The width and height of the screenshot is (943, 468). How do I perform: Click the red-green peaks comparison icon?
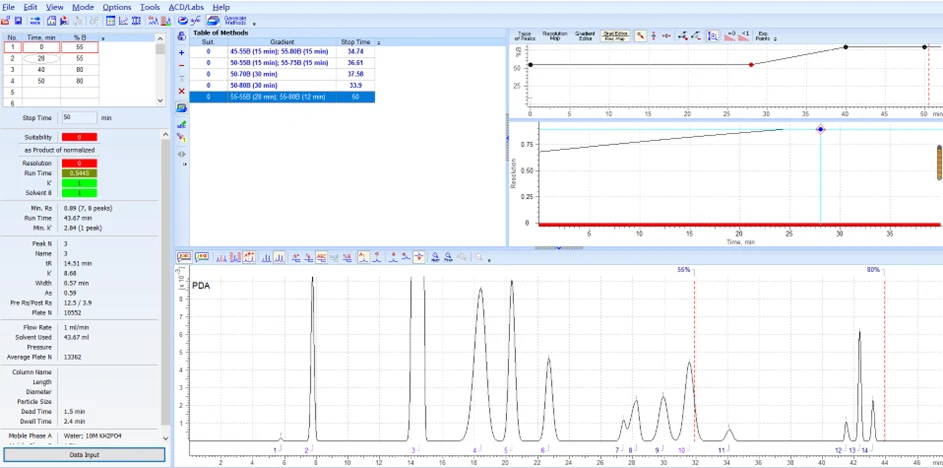point(165,21)
